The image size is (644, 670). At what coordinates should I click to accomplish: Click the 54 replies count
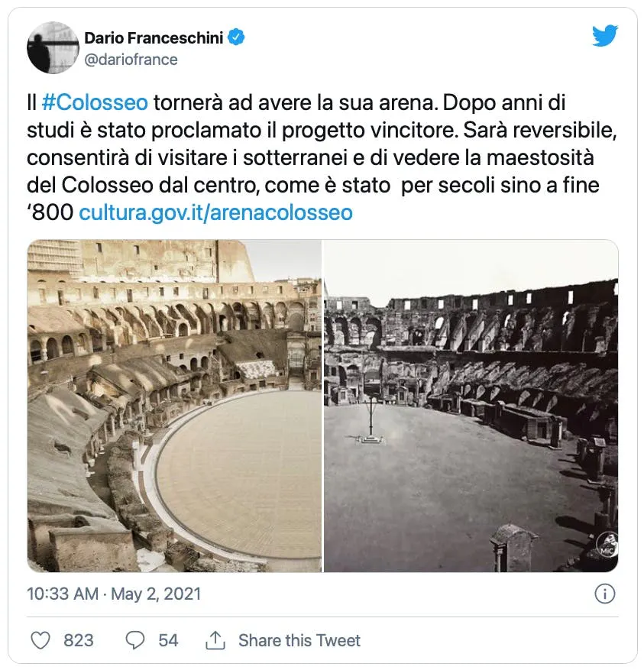click(168, 640)
